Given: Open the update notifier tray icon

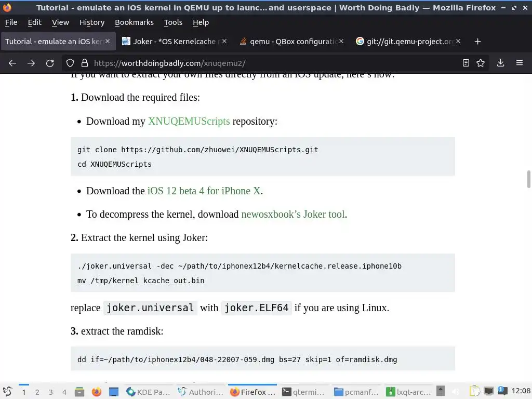Looking at the screenshot, I should click(x=502, y=391).
